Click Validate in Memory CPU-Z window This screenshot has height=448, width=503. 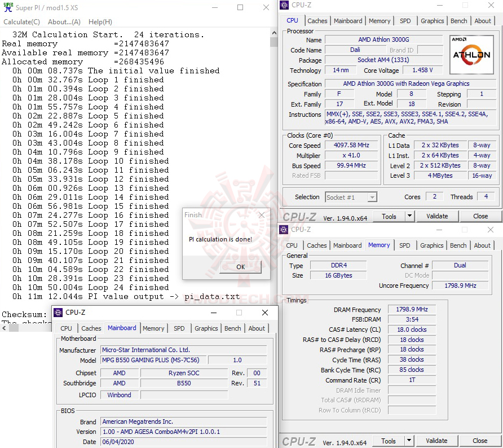(x=436, y=441)
